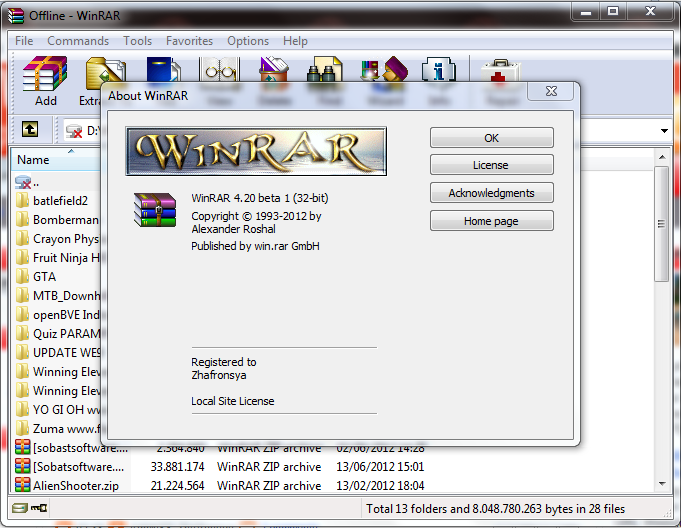Click the WinRAR logo banner

coord(256,151)
